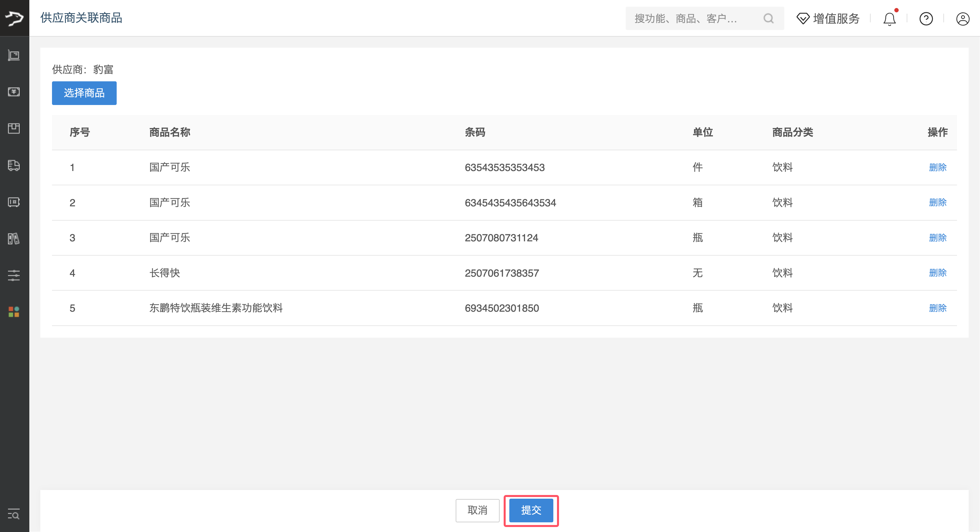
Task: Click unit 无 in row 4
Action: pyautogui.click(x=697, y=273)
